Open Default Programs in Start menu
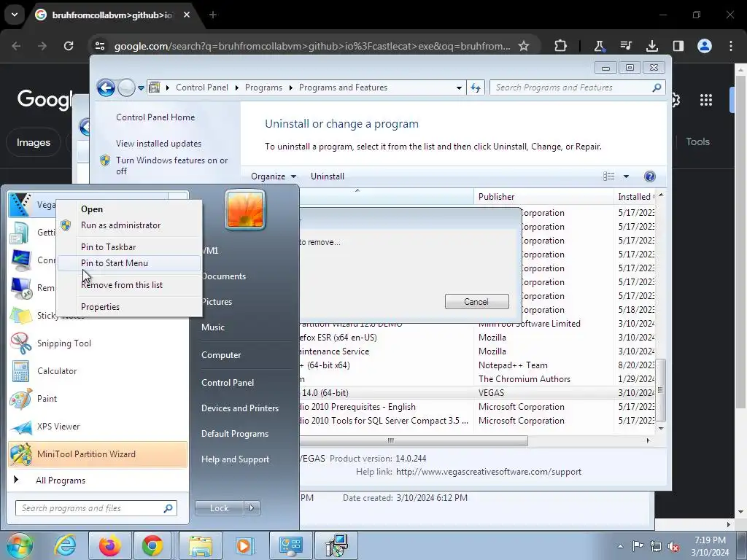Screen dimensions: 747x560 pyautogui.click(x=235, y=434)
